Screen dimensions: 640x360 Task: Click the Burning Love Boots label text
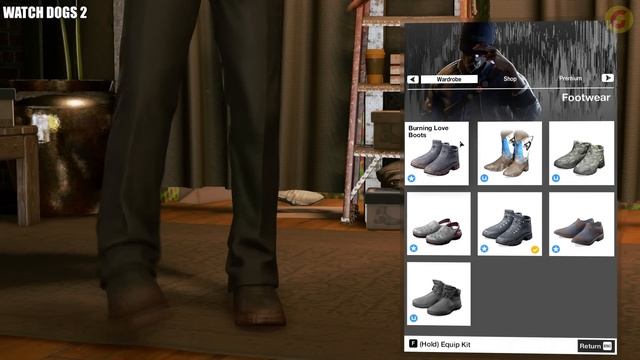pos(428,131)
